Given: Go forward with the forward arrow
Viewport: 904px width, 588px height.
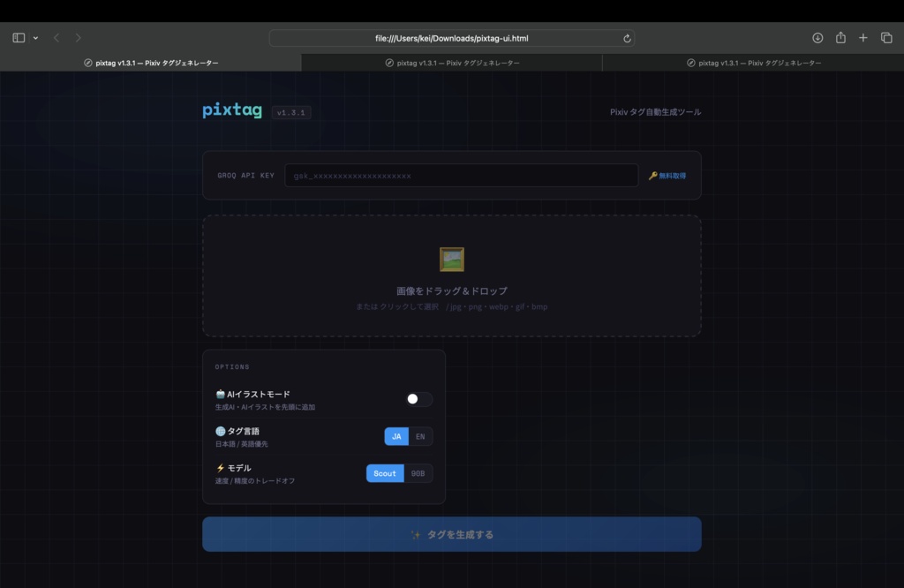Looking at the screenshot, I should pyautogui.click(x=78, y=38).
